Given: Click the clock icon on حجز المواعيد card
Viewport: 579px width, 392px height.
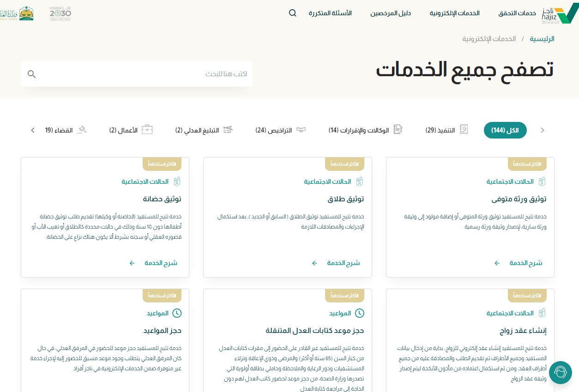Looking at the screenshot, I should [x=177, y=314].
